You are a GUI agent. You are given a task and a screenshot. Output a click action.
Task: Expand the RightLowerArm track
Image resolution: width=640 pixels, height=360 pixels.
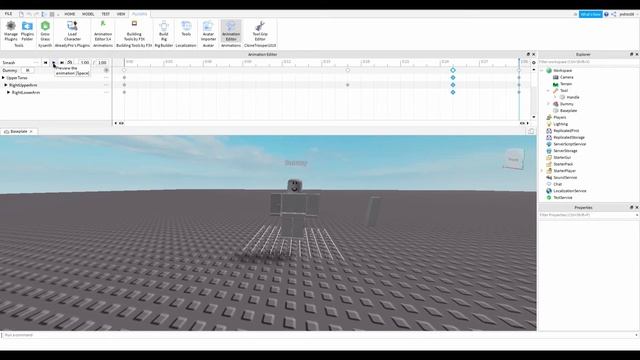tap(8, 92)
